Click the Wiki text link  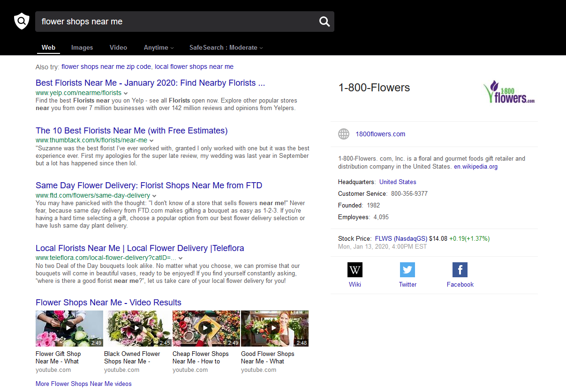coord(355,284)
